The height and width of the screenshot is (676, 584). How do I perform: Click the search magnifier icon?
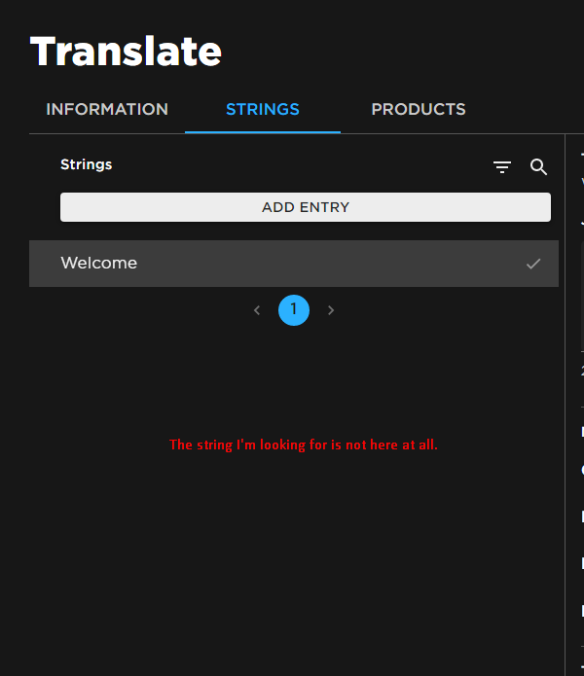[x=538, y=166]
